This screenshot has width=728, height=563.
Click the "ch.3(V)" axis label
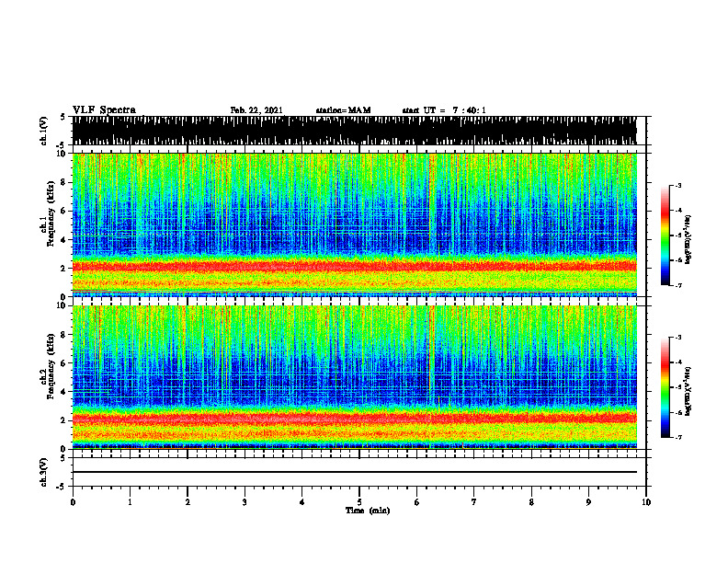43,472
